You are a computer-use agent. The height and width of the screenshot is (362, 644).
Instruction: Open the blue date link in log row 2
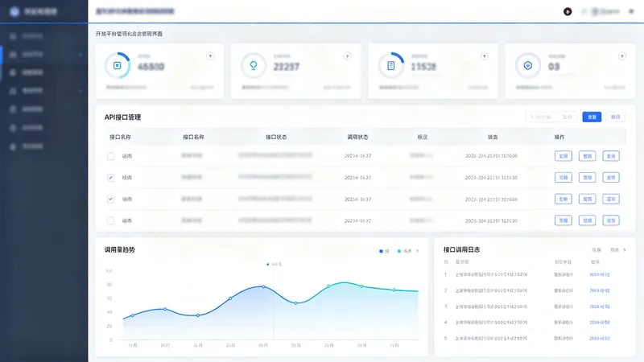600,290
